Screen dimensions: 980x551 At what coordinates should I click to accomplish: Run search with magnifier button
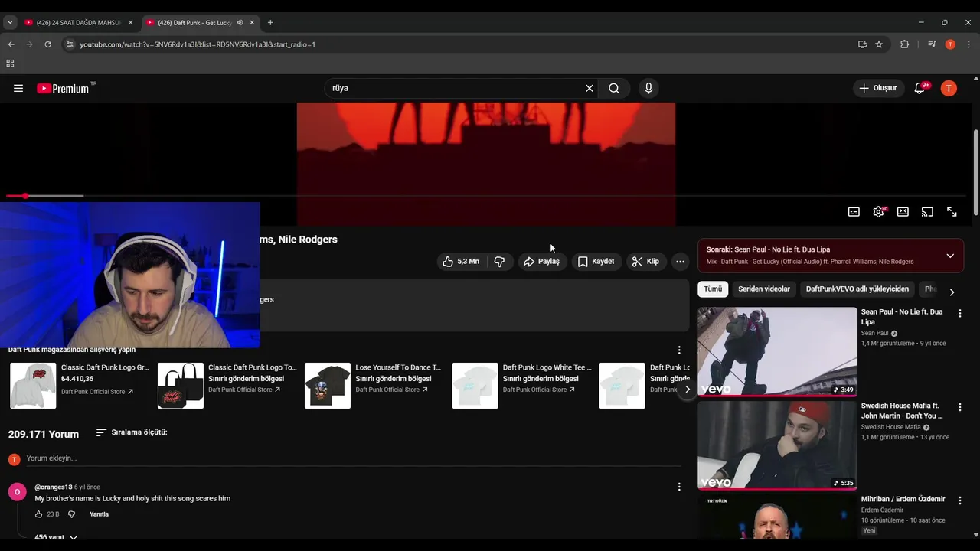pos(614,88)
